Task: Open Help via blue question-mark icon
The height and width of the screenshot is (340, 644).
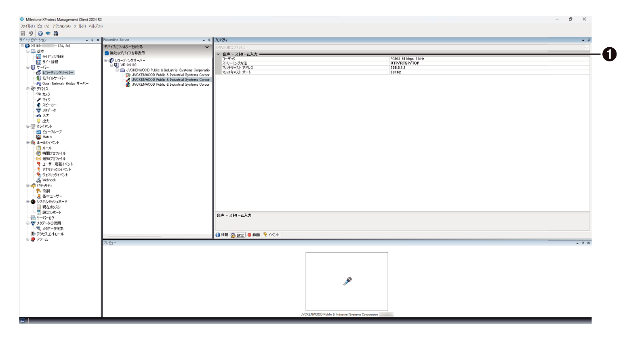Action: [40, 34]
